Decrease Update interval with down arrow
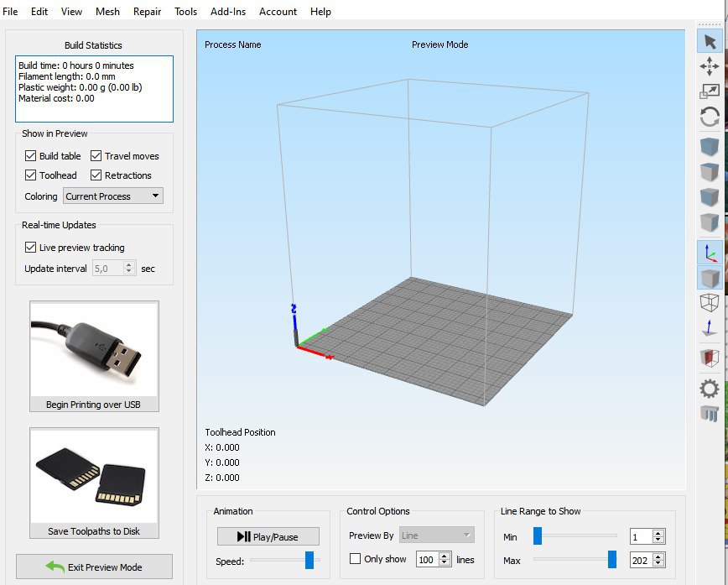The height and width of the screenshot is (585, 728). pos(129,271)
